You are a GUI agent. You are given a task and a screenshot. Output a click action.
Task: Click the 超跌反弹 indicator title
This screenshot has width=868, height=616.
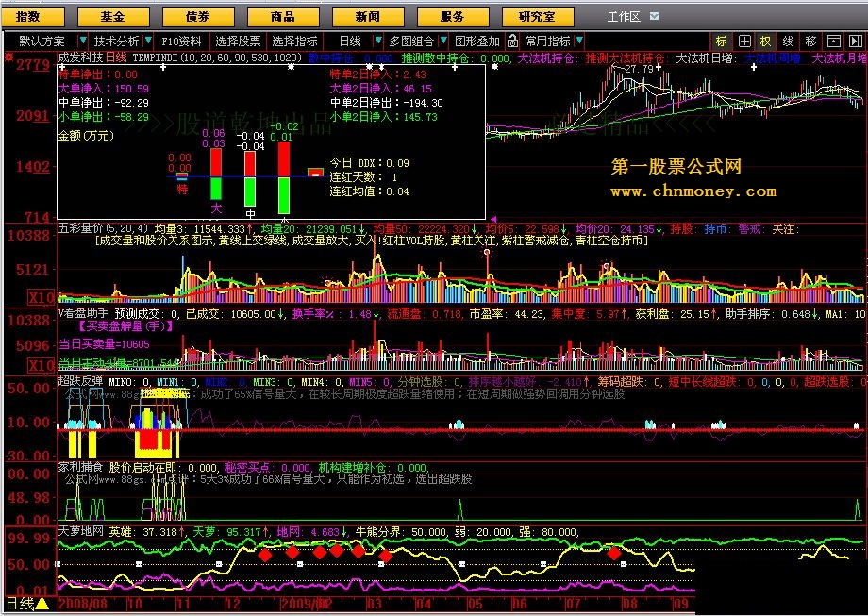(x=81, y=381)
